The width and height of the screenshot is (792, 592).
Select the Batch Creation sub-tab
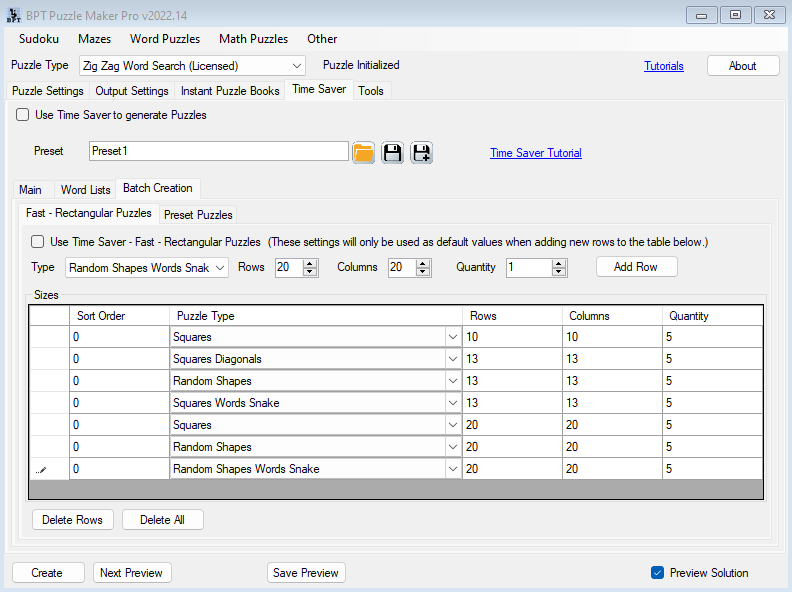158,188
